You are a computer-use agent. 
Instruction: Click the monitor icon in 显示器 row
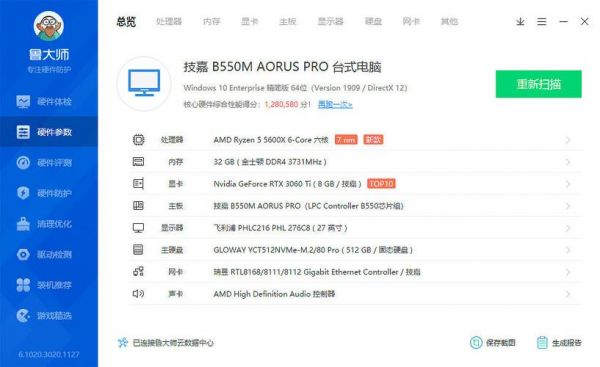pyautogui.click(x=138, y=228)
